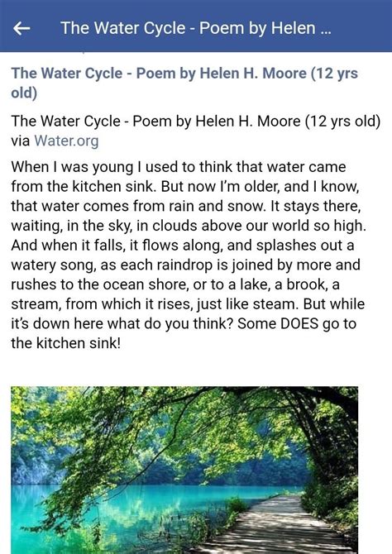Select the black "The Water Cycle - Poem" description line
Image resolution: width=392 pixels, height=554 pixels.
[x=196, y=122]
